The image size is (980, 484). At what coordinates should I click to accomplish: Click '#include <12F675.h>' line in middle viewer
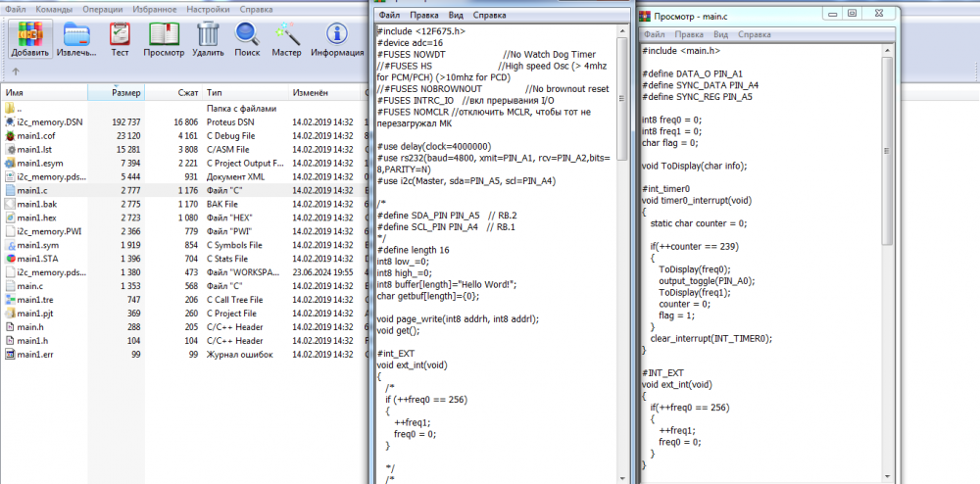[x=421, y=31]
